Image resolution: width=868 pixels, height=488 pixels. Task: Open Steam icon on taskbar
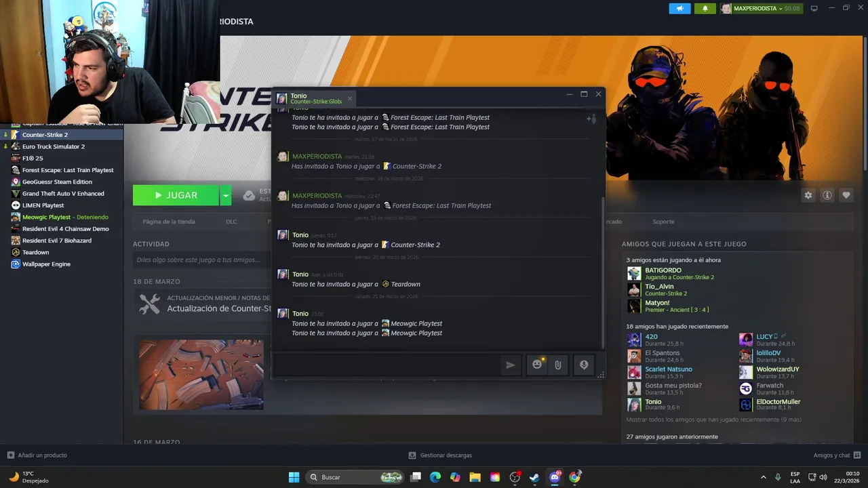pyautogui.click(x=534, y=477)
